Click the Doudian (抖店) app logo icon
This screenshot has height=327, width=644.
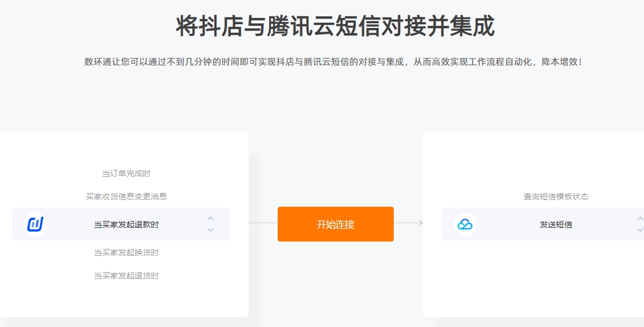click(x=35, y=224)
